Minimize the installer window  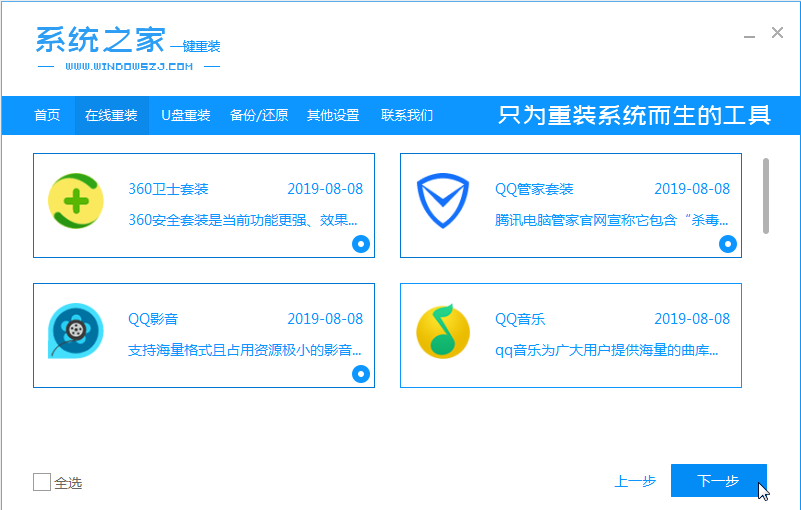748,34
